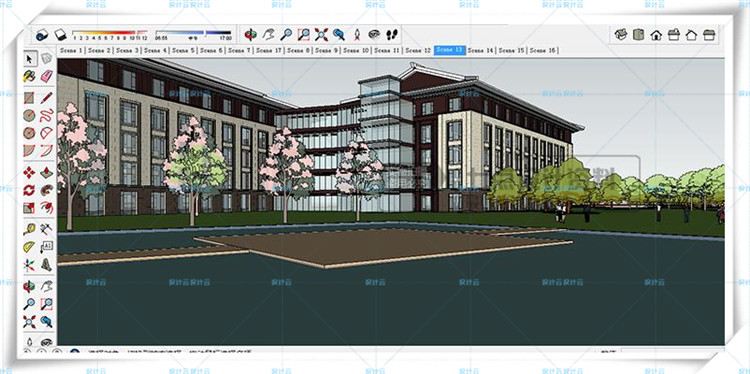
Task: Select the Rotate tool
Action: tap(29, 190)
